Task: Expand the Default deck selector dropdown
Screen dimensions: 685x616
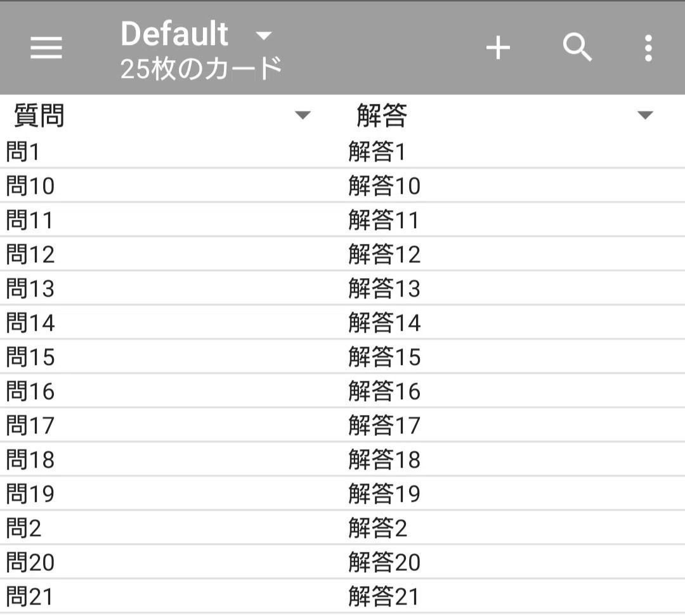Action: 264,35
